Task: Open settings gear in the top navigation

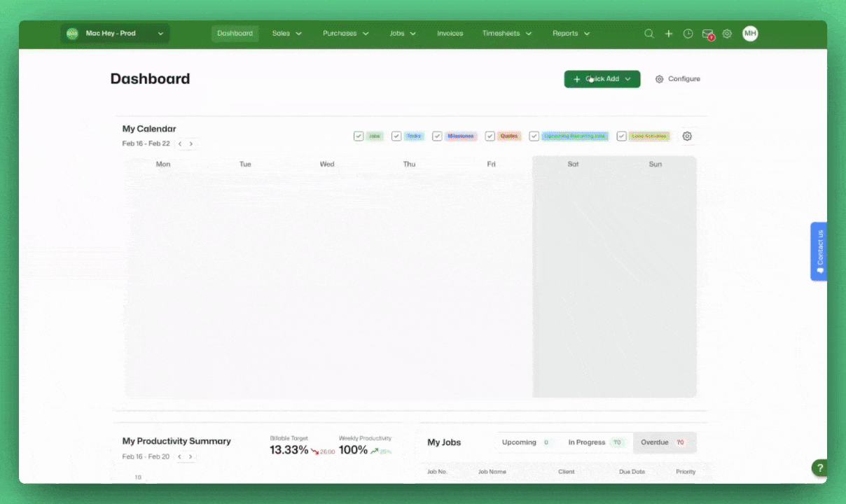Action: point(727,34)
